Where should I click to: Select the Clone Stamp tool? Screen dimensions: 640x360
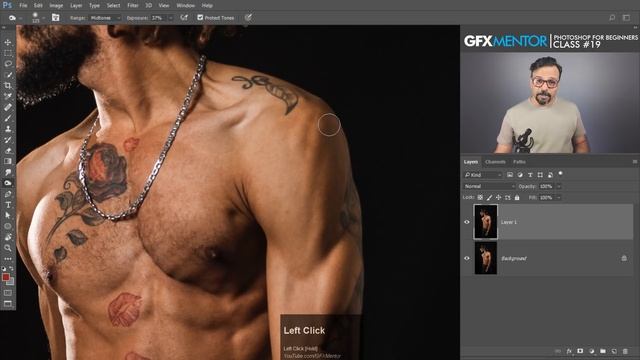[x=8, y=129]
